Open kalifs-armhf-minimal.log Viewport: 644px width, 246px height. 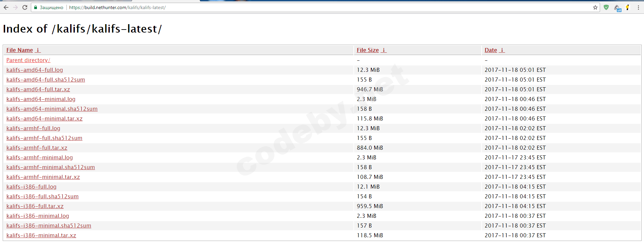[40, 157]
